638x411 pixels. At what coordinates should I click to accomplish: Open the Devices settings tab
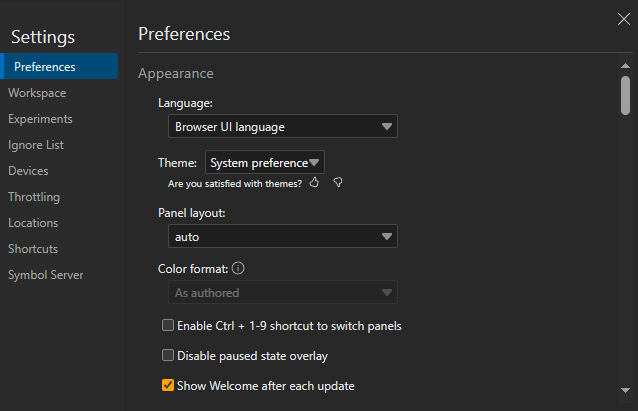tap(28, 171)
